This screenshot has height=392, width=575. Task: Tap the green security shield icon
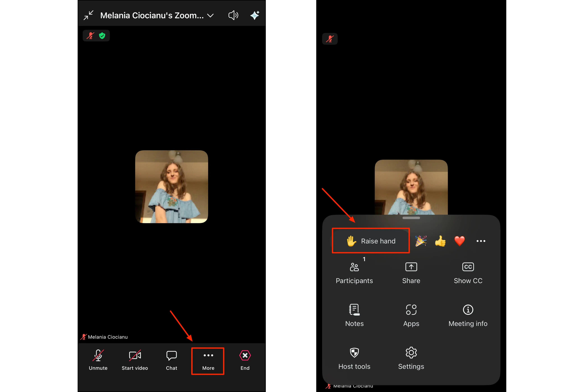(x=102, y=35)
